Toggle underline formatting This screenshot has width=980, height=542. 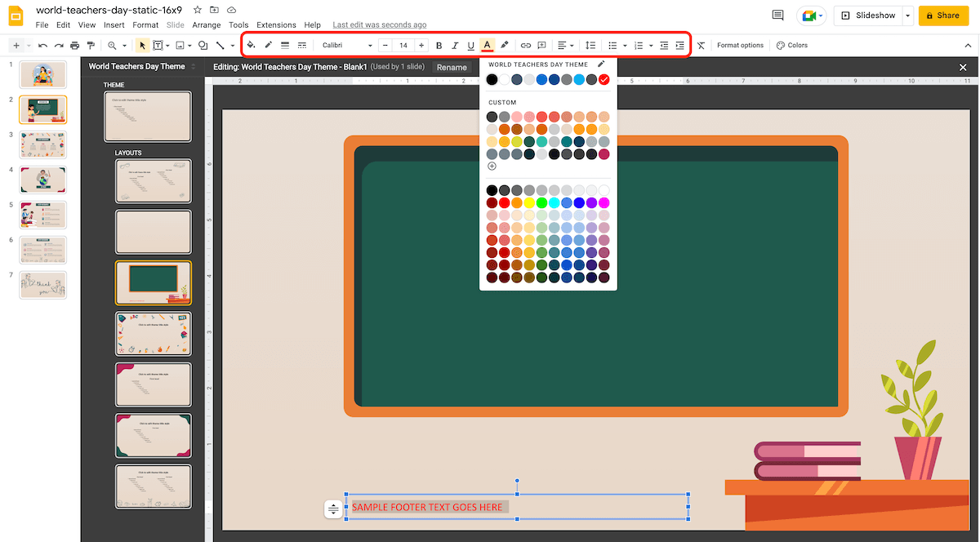pyautogui.click(x=470, y=45)
